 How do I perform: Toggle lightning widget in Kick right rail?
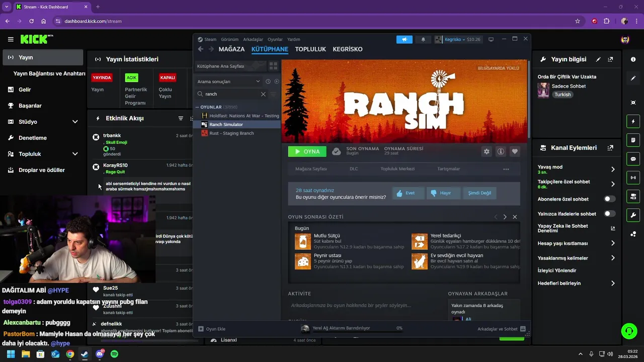tap(633, 121)
